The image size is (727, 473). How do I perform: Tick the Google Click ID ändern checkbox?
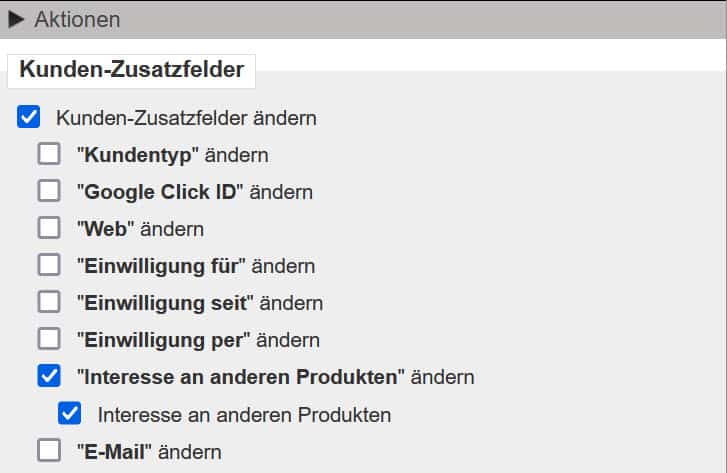pyautogui.click(x=49, y=192)
